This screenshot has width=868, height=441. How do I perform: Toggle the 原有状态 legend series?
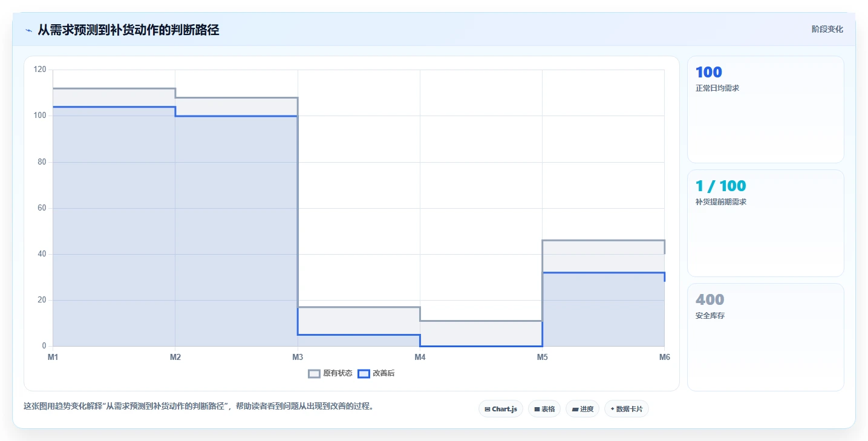(330, 373)
